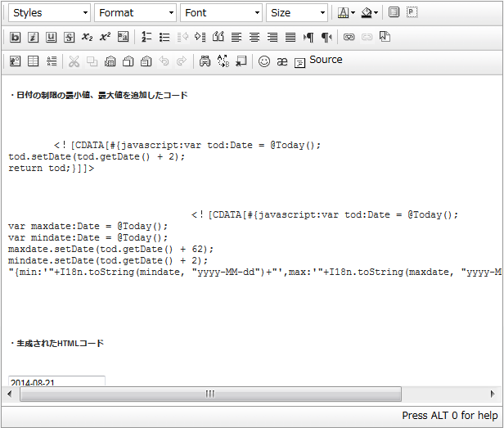
Task: Switch to Source view
Action: 318,61
